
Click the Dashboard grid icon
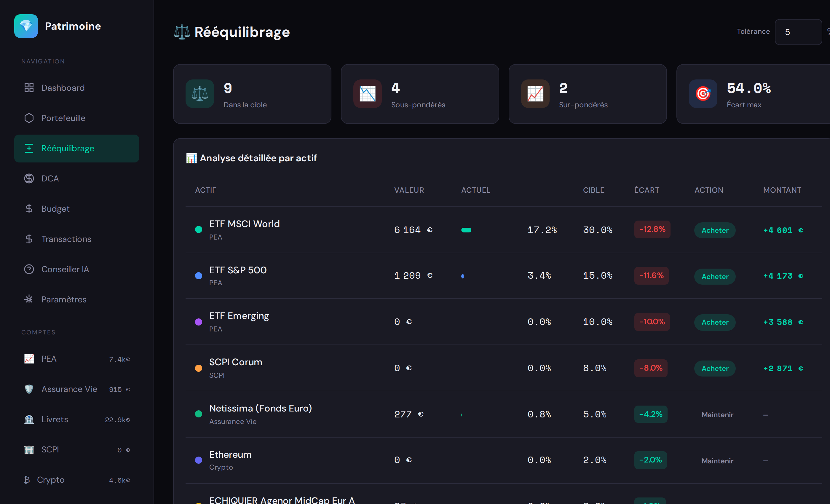tap(29, 88)
